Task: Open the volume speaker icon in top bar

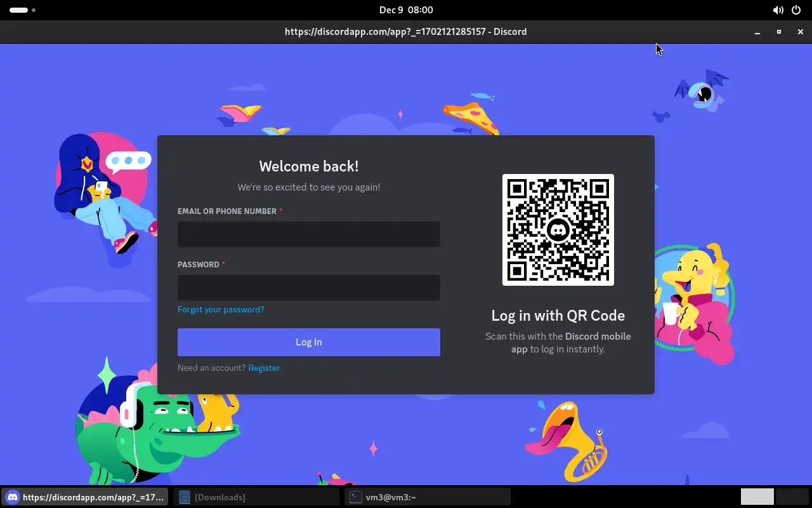Action: coord(778,10)
